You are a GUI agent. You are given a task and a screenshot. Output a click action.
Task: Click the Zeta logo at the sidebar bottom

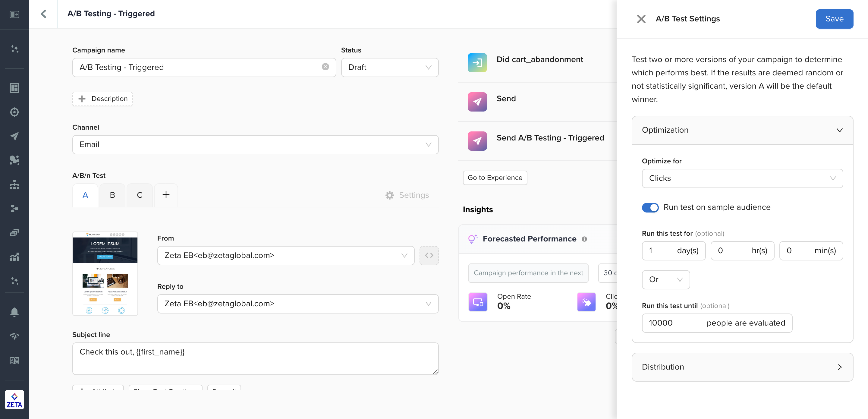(14, 400)
